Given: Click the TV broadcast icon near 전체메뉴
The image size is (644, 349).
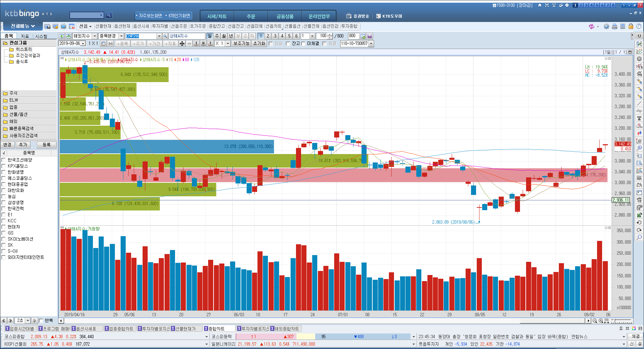Looking at the screenshot, I should click(64, 26).
